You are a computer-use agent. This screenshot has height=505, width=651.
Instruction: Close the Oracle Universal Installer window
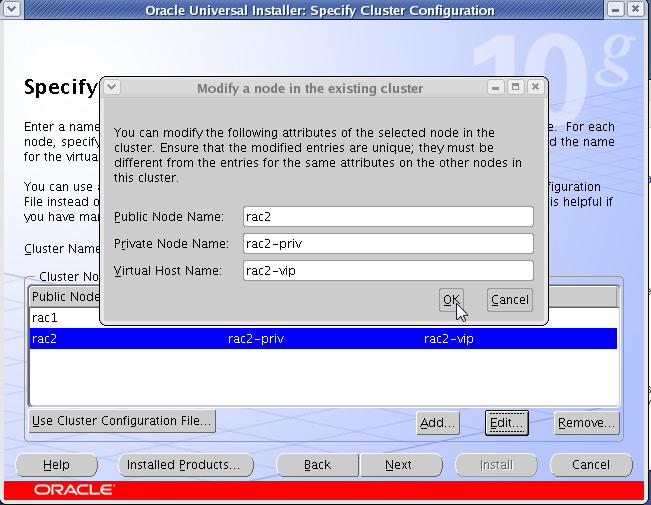636,9
